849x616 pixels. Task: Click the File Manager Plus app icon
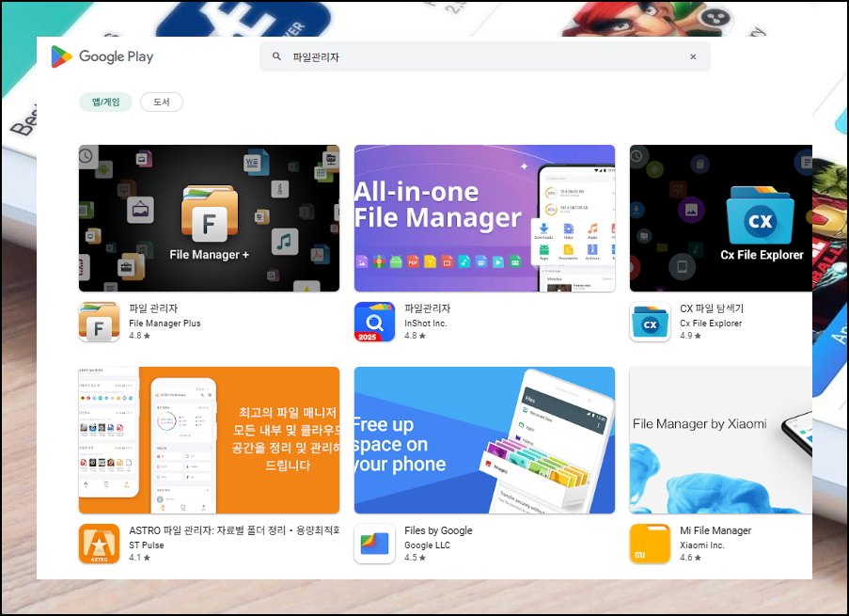[99, 322]
